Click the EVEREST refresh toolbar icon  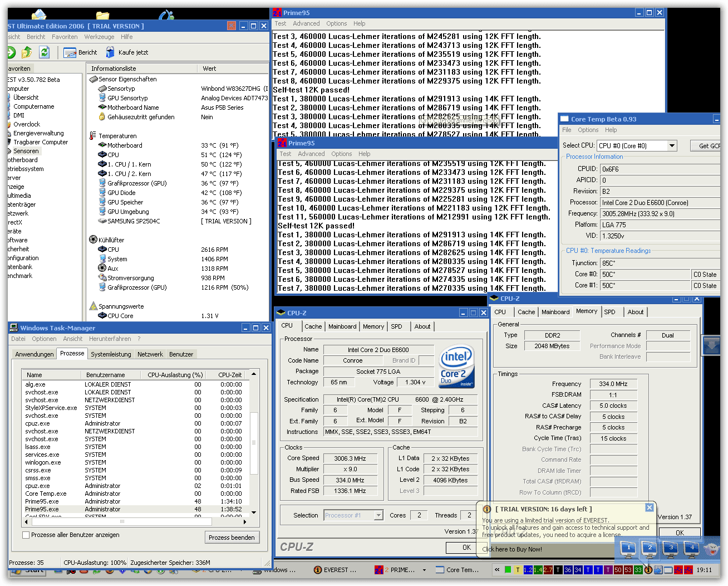tap(44, 52)
